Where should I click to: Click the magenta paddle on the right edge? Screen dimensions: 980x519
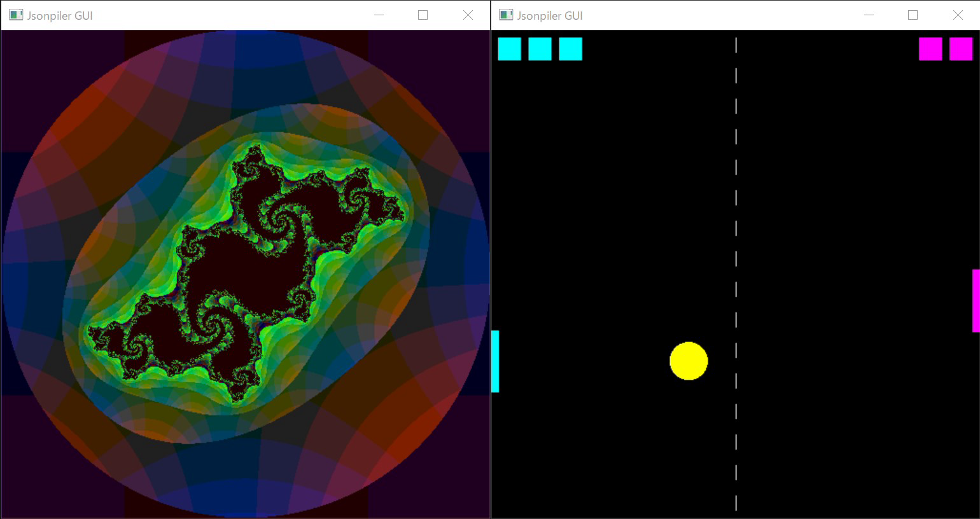[x=976, y=300]
